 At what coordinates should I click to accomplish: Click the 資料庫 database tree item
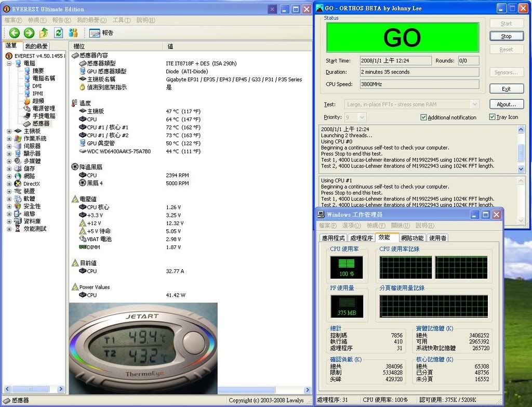pos(32,221)
